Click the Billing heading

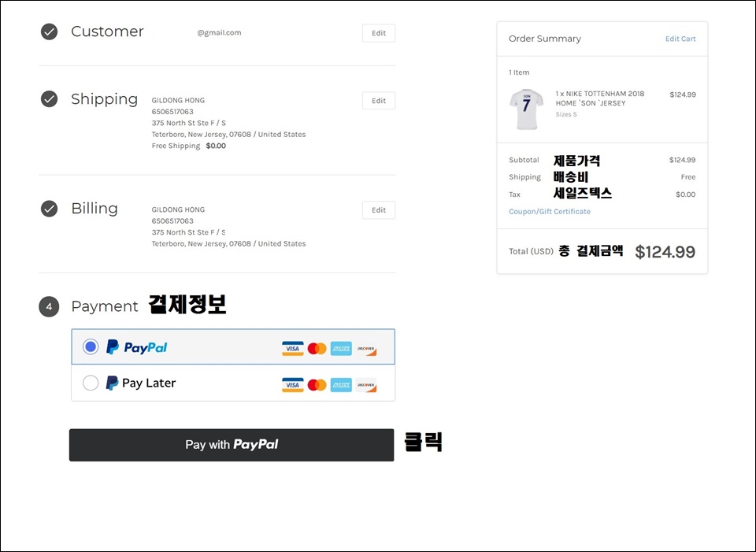94,208
